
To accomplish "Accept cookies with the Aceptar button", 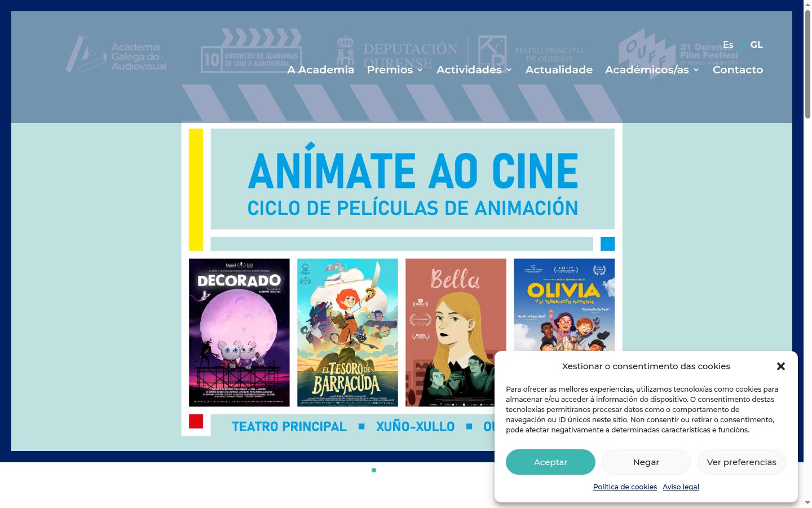I will 550,462.
